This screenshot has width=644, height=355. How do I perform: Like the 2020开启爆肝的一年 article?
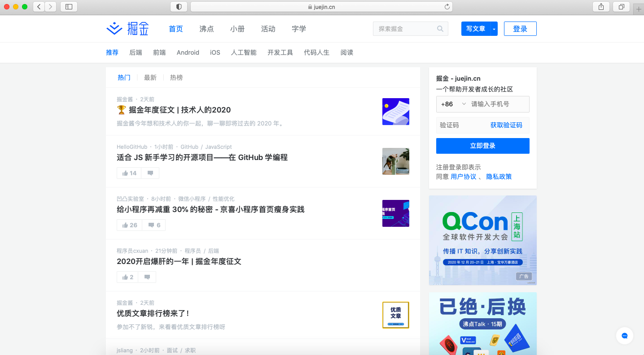coord(128,277)
